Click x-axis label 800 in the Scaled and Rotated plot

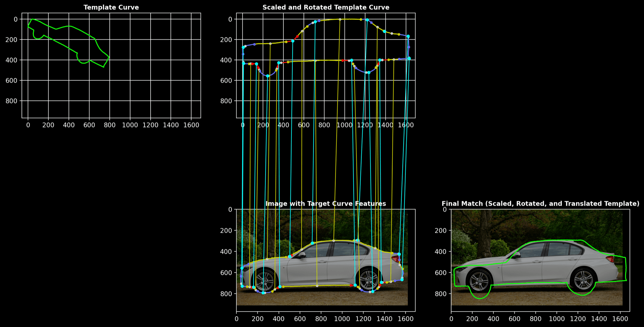click(324, 125)
